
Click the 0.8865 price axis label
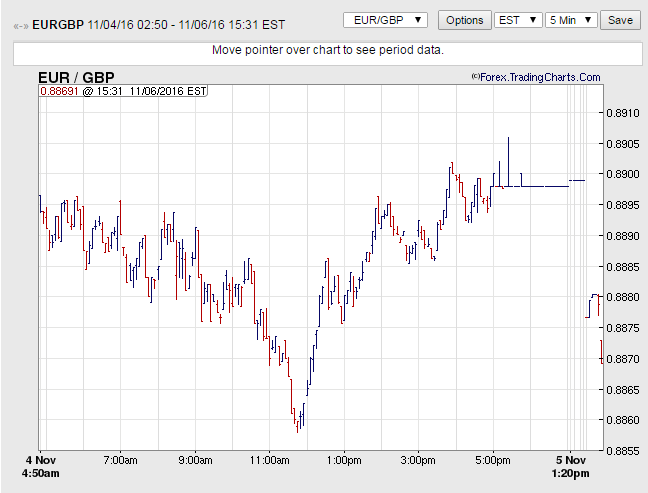click(x=622, y=390)
